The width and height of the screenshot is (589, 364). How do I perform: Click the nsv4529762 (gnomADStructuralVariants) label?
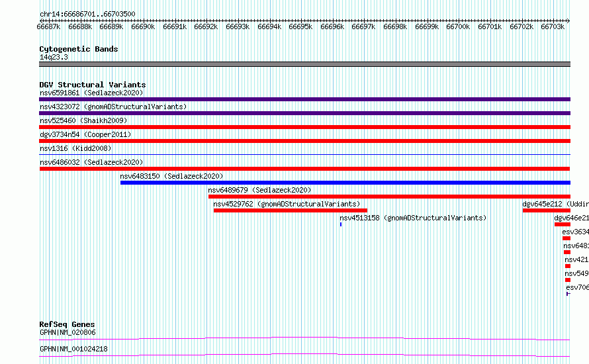coord(287,204)
